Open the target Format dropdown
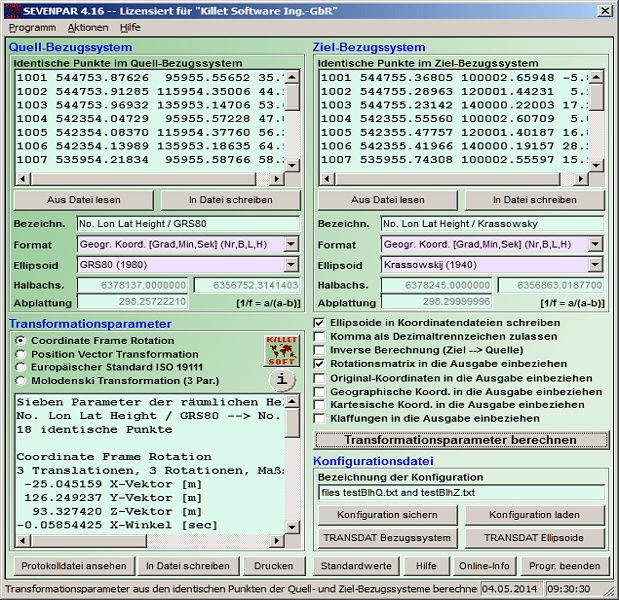Screen dimensions: 619x600 (x=595, y=244)
